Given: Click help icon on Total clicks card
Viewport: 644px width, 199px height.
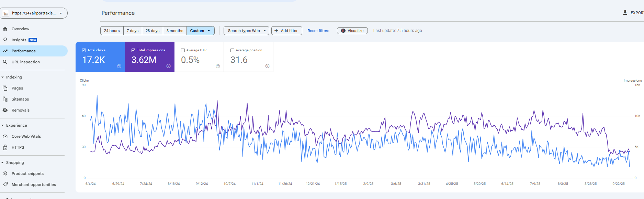Looking at the screenshot, I should click(119, 66).
